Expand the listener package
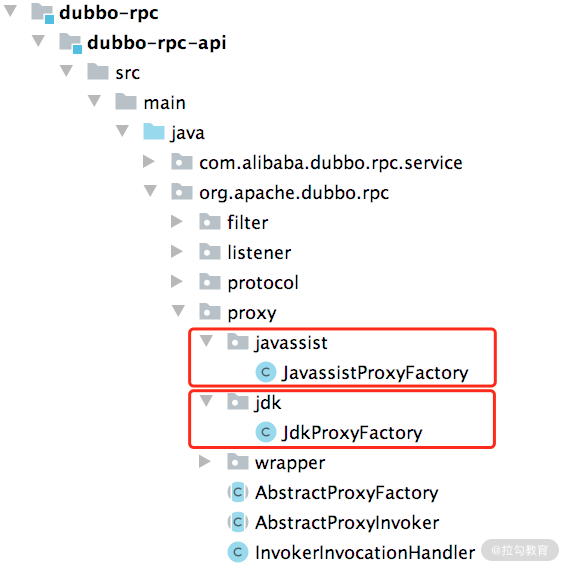Image resolution: width=568 pixels, height=568 pixels. pyautogui.click(x=176, y=251)
